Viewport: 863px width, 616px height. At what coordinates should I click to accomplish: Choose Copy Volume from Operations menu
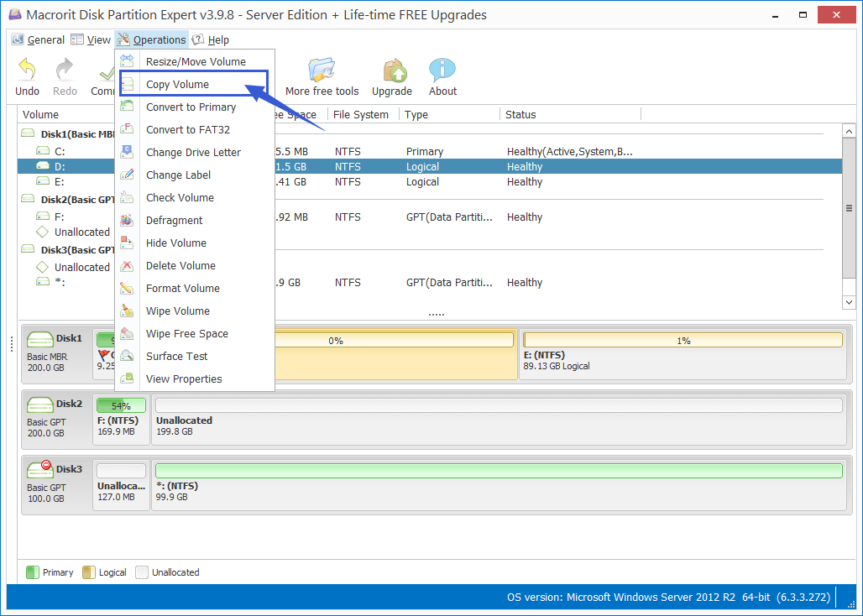(x=194, y=84)
